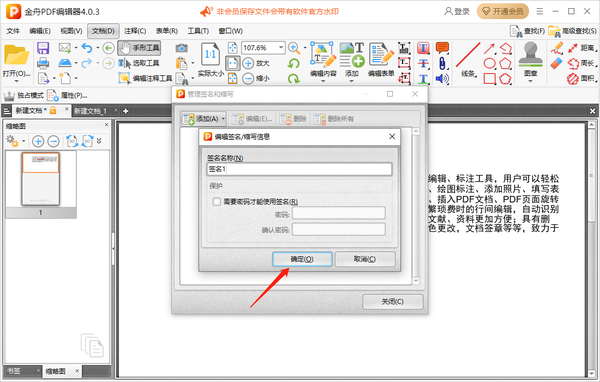Click the Find(F) button
The width and height of the screenshot is (600, 382).
click(528, 31)
